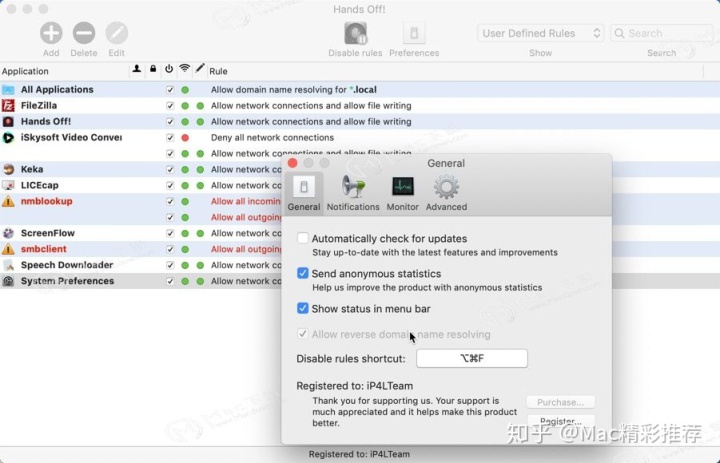Screen dimensions: 720x463
Task: Select the nmblookup application name
Action: coord(46,201)
